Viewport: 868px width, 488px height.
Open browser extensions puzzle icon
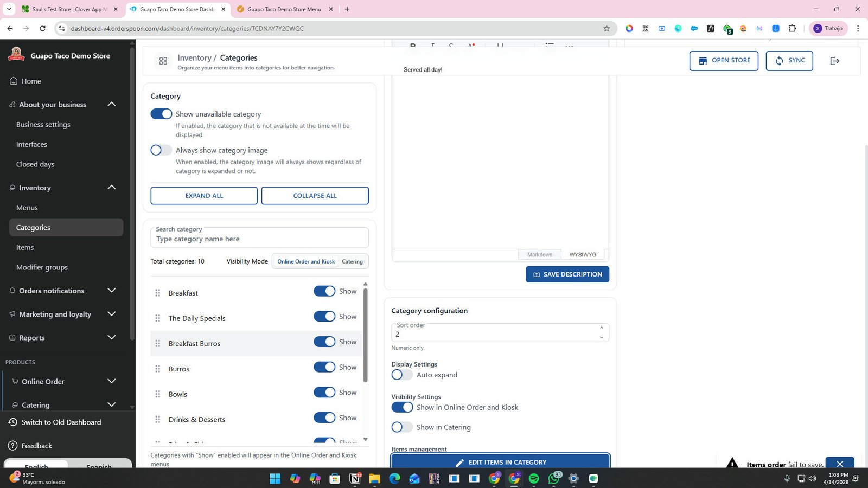pos(792,28)
